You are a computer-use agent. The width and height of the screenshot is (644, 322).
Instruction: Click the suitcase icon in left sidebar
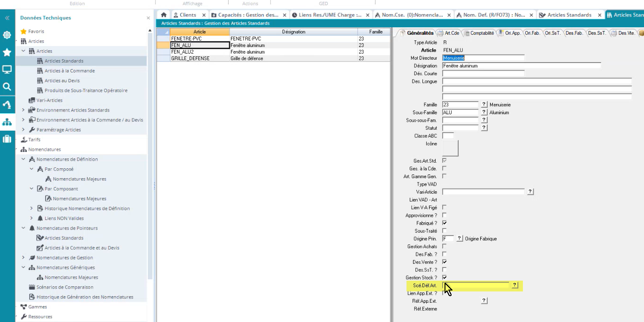click(7, 139)
